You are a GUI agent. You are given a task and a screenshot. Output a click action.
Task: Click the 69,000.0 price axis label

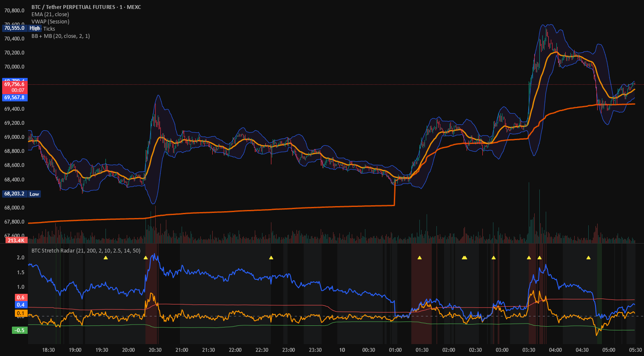14,137
